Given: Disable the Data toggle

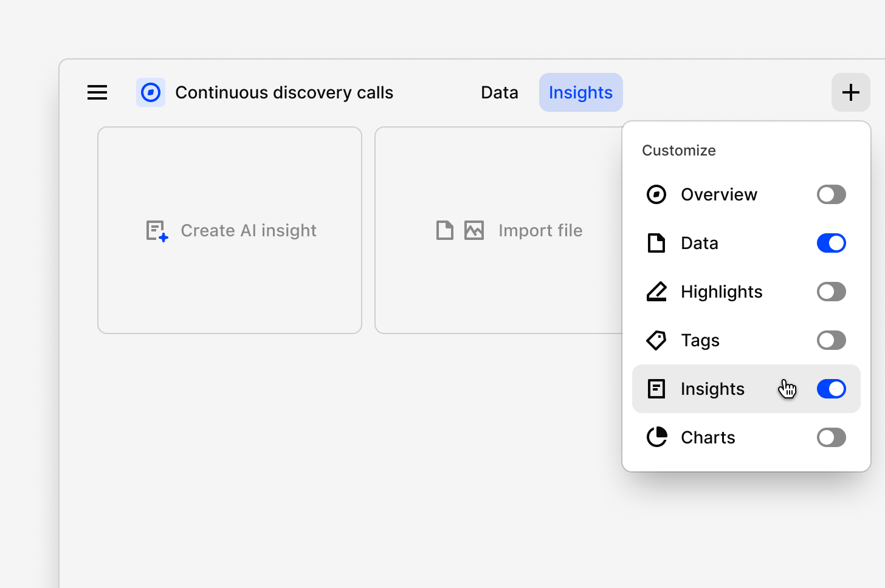Looking at the screenshot, I should coord(831,243).
